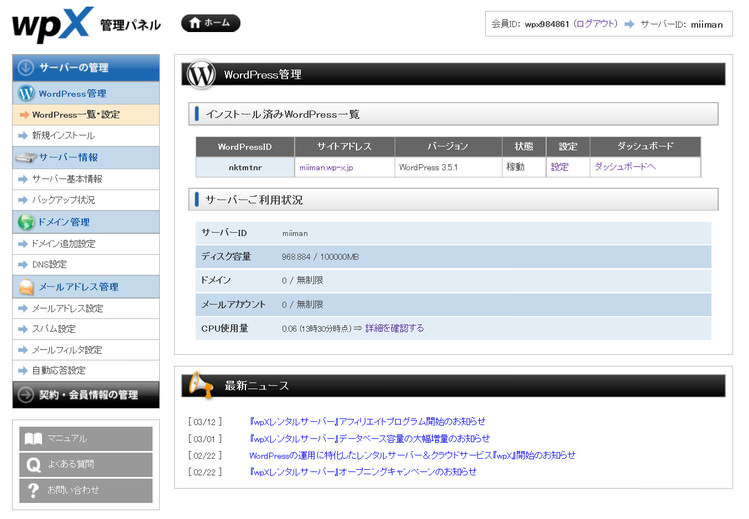Click the arrow icon beside スパム設定
Image resolution: width=749 pixels, height=519 pixels.
[22, 329]
